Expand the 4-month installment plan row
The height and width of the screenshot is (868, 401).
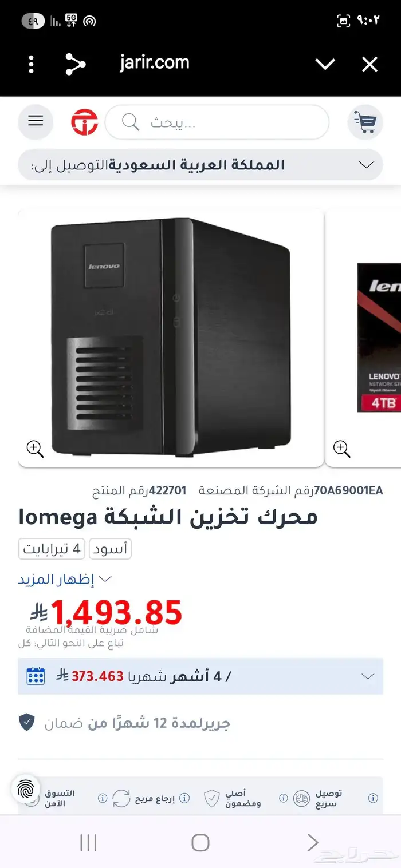tap(200, 676)
